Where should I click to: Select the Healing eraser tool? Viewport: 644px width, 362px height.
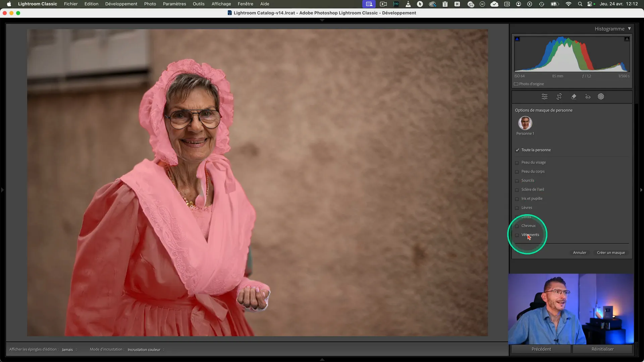pyautogui.click(x=574, y=97)
